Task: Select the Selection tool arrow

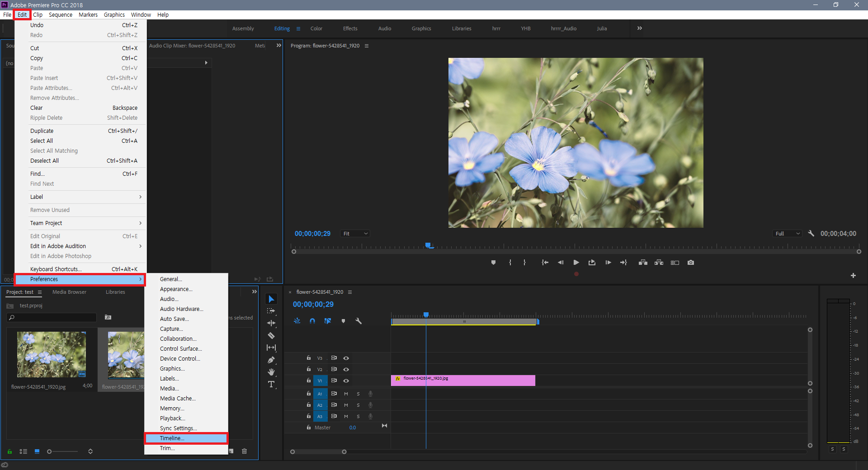Action: (x=271, y=299)
